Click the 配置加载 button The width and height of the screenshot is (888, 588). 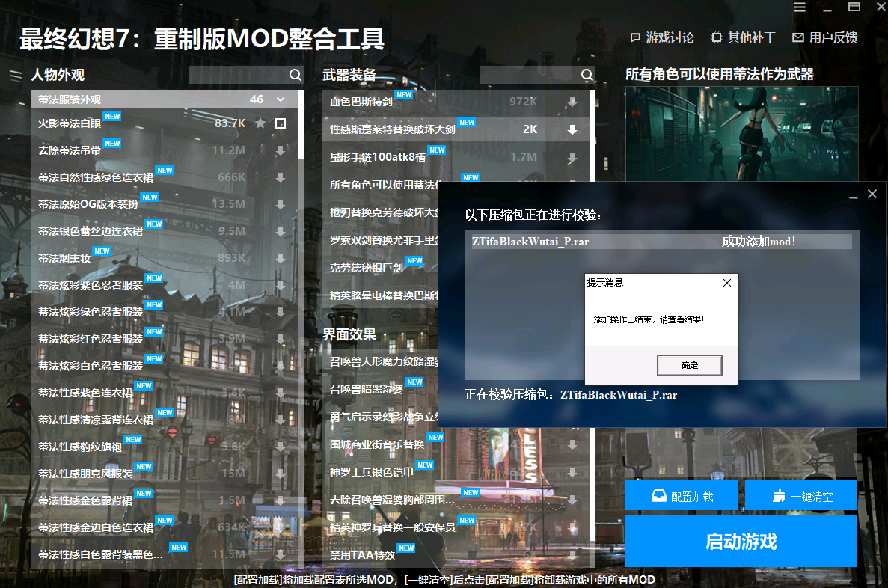(x=682, y=496)
